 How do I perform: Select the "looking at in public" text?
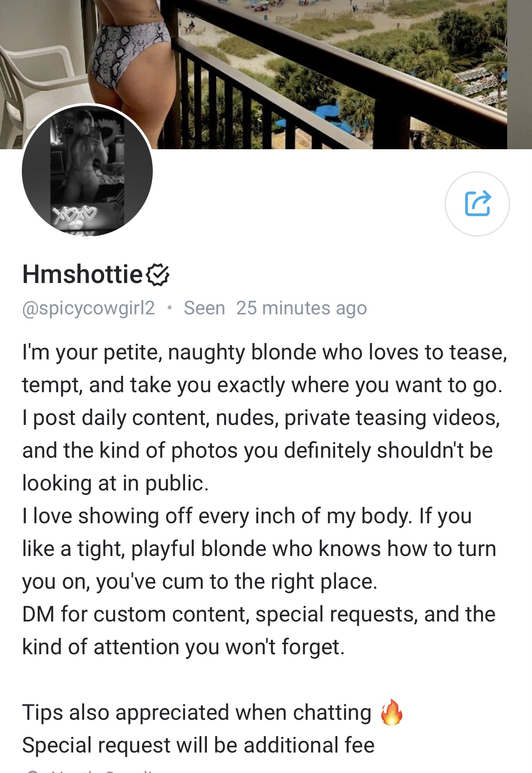[115, 483]
